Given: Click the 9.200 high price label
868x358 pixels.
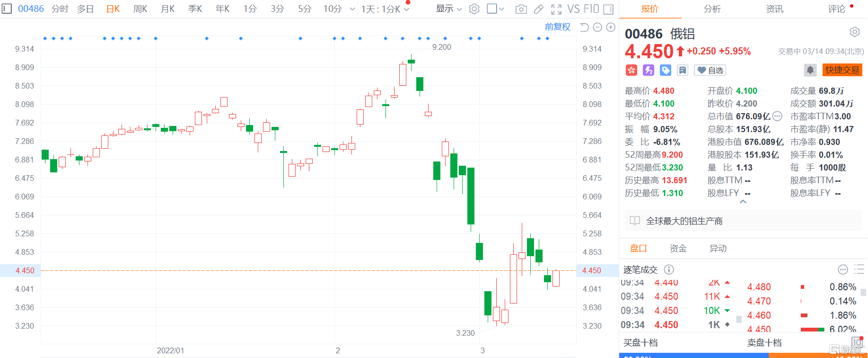Looking at the screenshot, I should point(441,47).
